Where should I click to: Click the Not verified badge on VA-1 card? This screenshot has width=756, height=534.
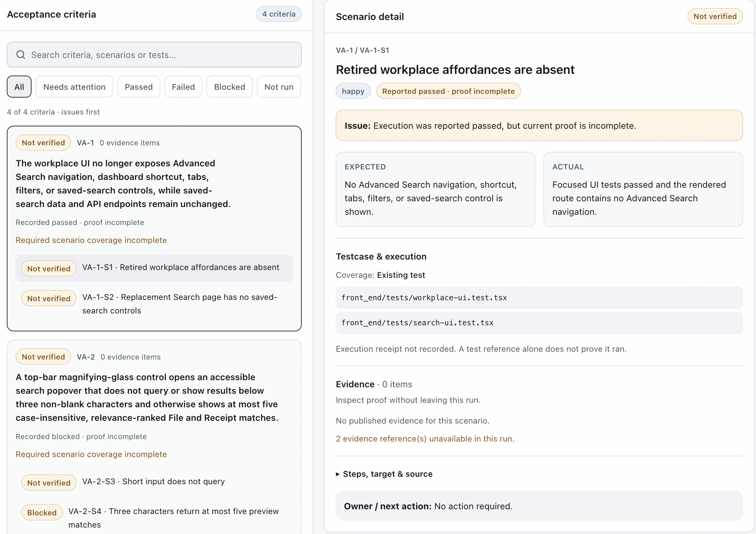click(x=43, y=143)
